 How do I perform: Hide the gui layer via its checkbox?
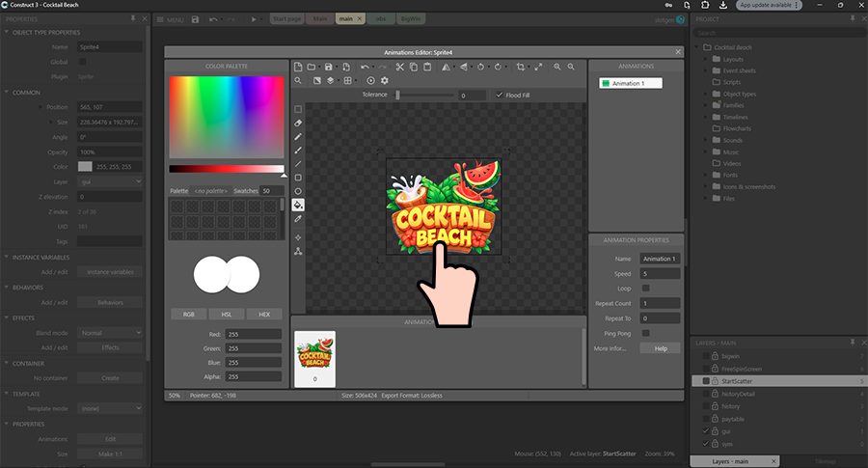(x=706, y=431)
